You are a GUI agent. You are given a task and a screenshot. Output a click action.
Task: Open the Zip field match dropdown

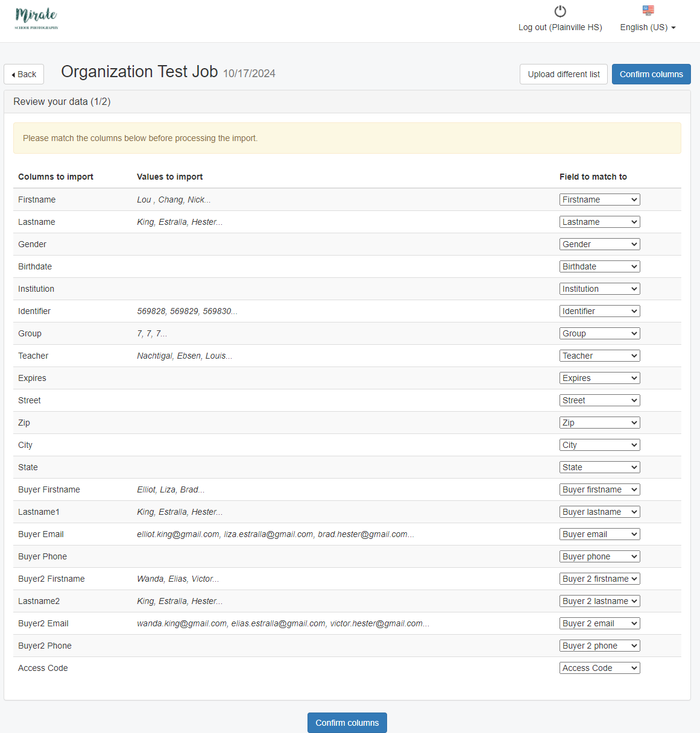(x=599, y=423)
